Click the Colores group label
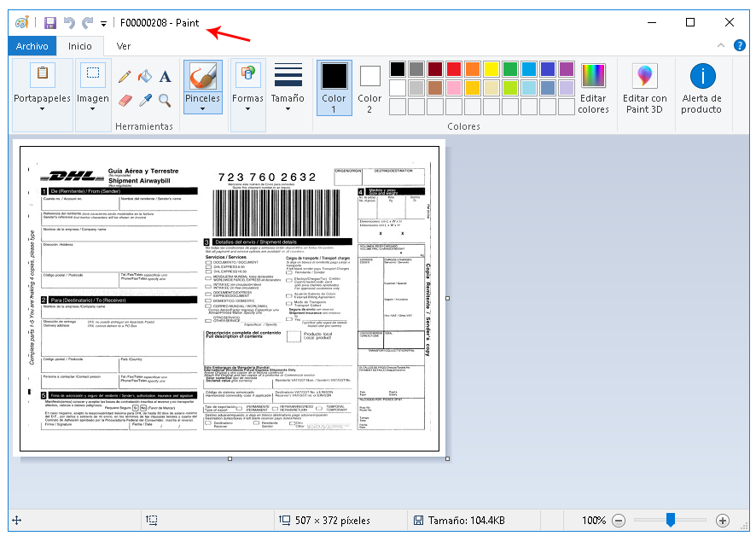Image resolution: width=756 pixels, height=536 pixels. tap(464, 126)
